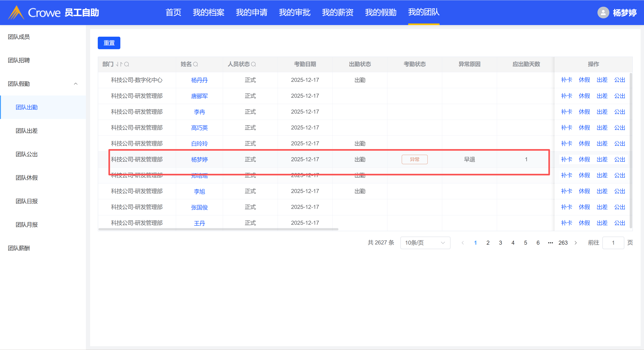Collapse the 团队假勤 sidebar group
The image size is (644, 350).
pos(76,84)
